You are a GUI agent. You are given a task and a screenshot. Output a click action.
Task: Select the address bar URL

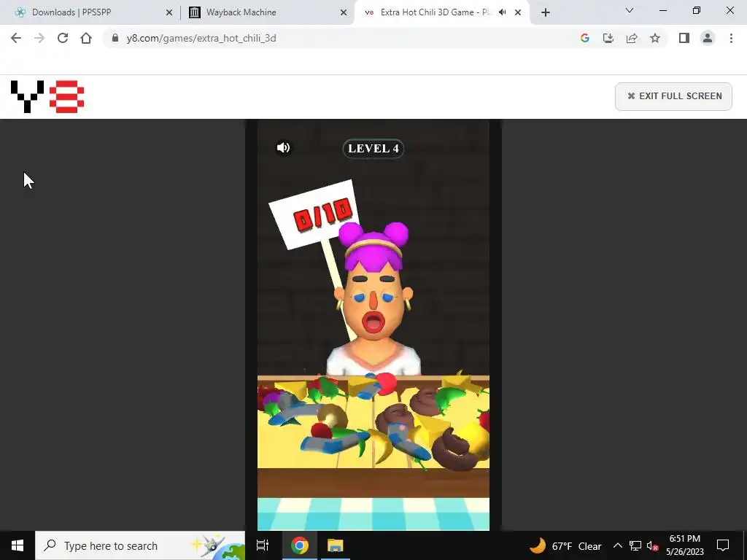201,38
